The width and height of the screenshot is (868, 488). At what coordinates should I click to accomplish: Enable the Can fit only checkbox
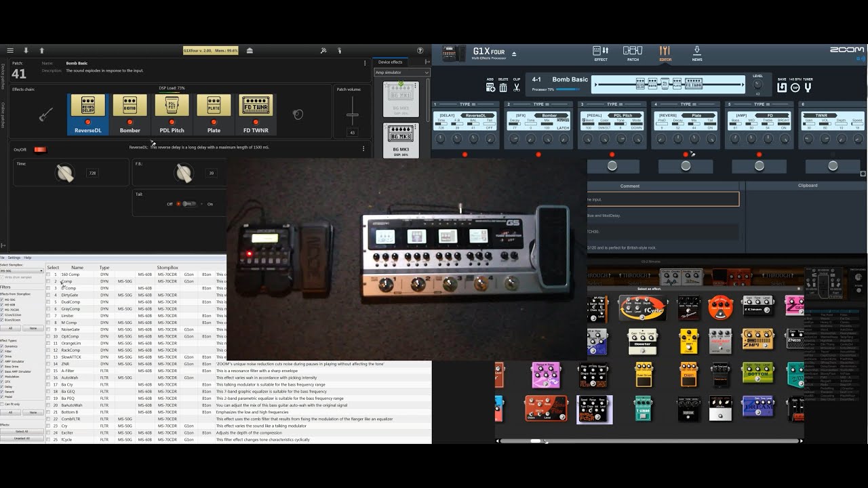[x=3, y=404]
